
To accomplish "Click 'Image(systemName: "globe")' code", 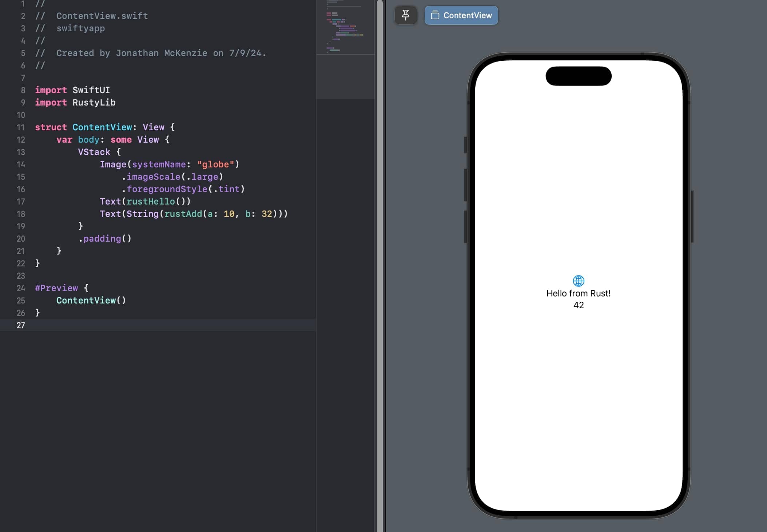I will 170,164.
